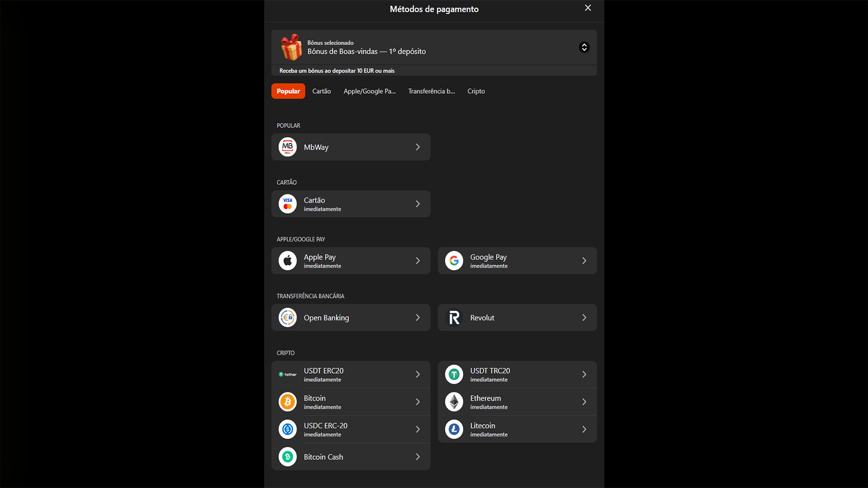Choose the Ethereum crypto label

tap(486, 398)
